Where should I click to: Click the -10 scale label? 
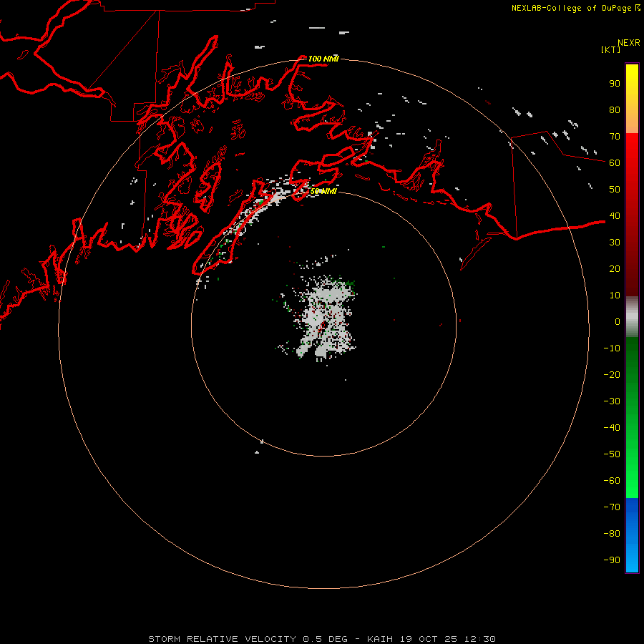[x=612, y=348]
